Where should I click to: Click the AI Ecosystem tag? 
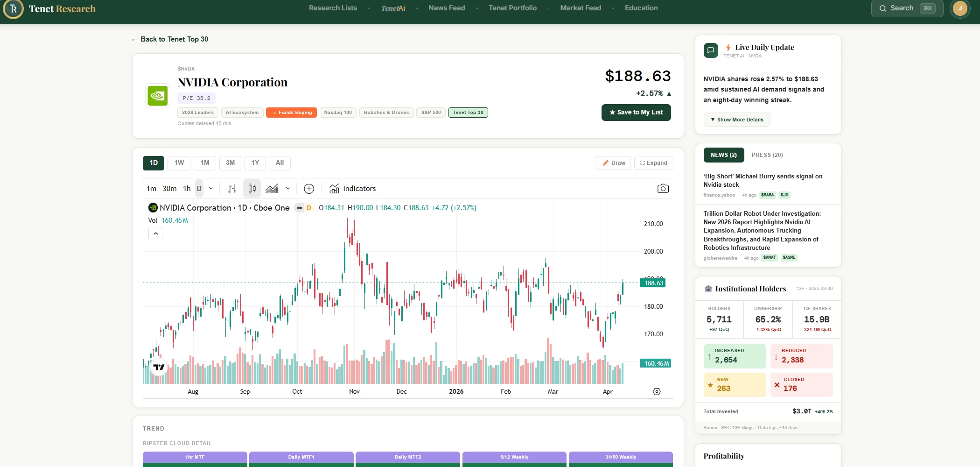point(242,113)
